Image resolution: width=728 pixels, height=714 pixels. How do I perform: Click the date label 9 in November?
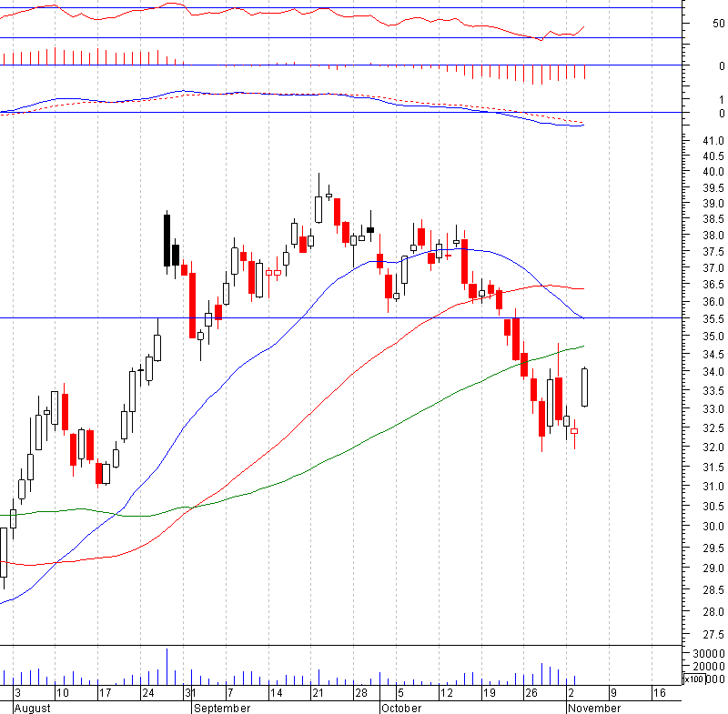click(x=613, y=693)
